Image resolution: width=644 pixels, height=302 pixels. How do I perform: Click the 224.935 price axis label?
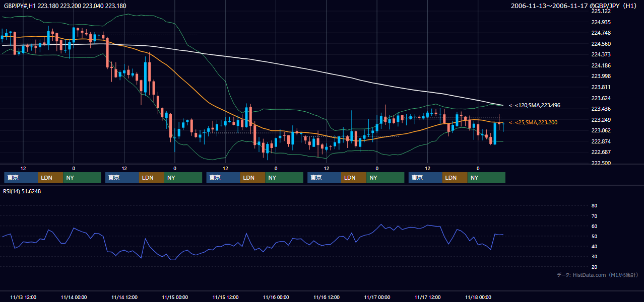[601, 22]
